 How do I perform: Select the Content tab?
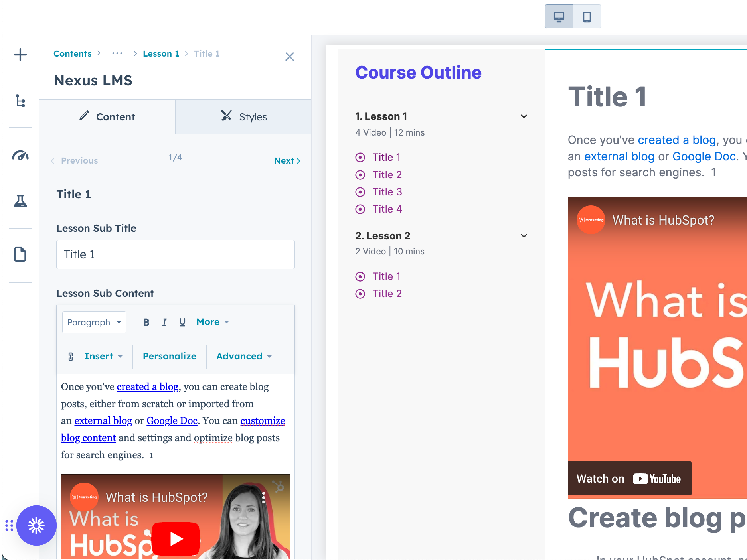click(x=107, y=117)
